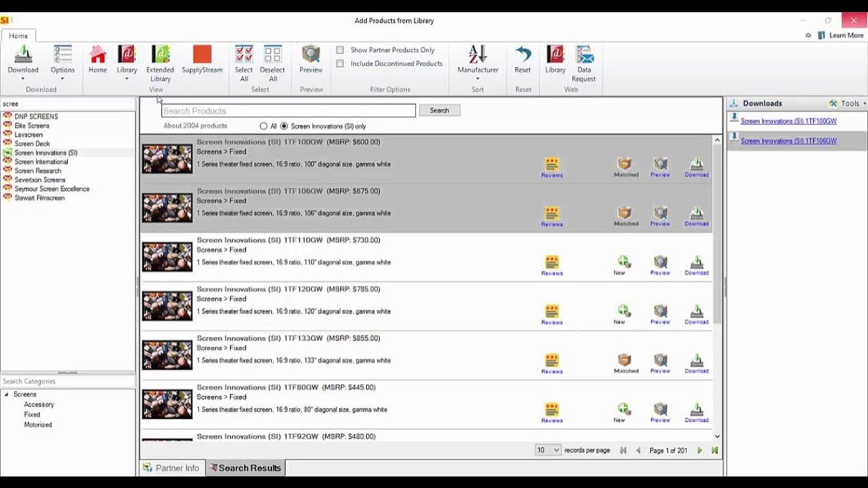This screenshot has height=488, width=868.
Task: Collapse the Screens category tree
Action: 6,394
